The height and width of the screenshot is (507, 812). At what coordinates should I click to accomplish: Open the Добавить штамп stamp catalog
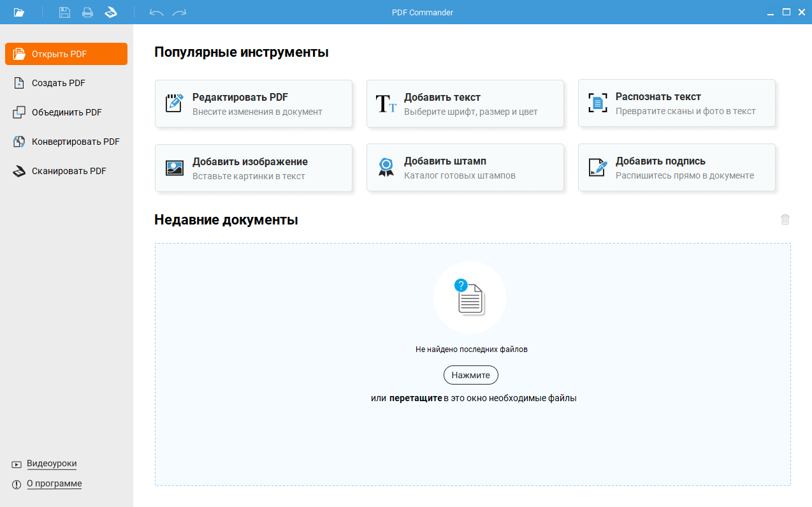click(x=465, y=167)
